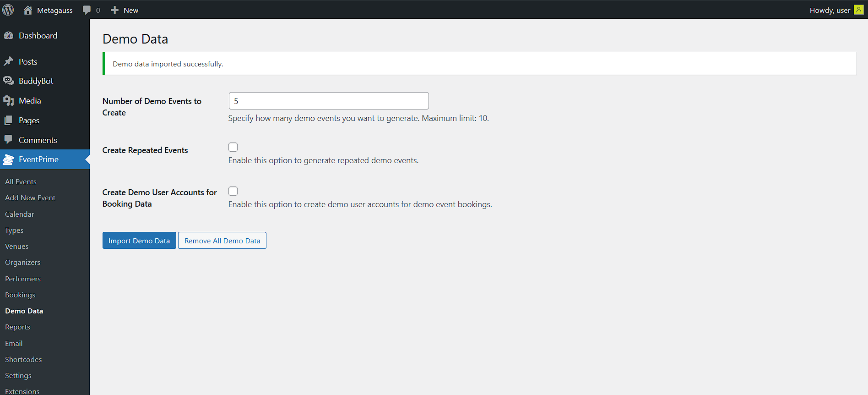The image size is (868, 395).
Task: Click Import Demo Data button
Action: [139, 241]
